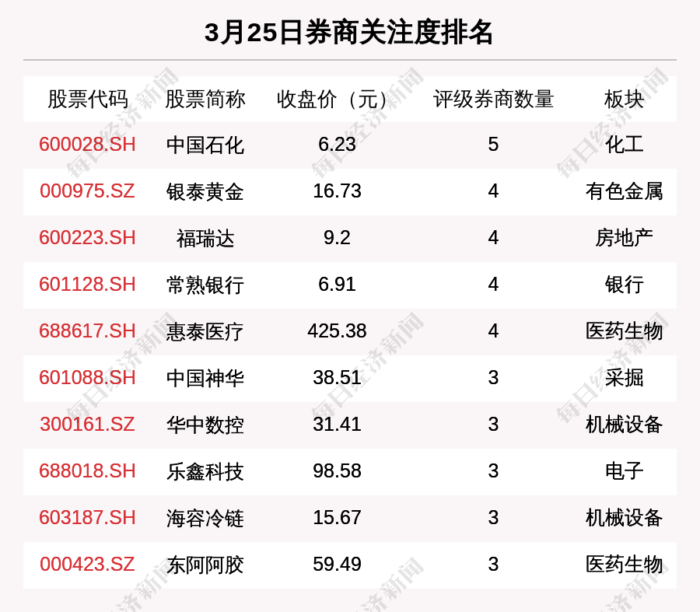The height and width of the screenshot is (612, 700).
Task: Select the 股票简称 column header
Action: (x=205, y=99)
